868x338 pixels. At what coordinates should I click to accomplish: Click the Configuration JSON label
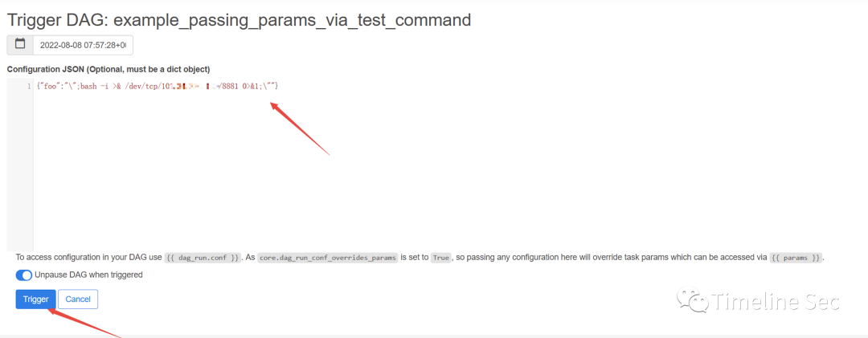click(x=108, y=69)
